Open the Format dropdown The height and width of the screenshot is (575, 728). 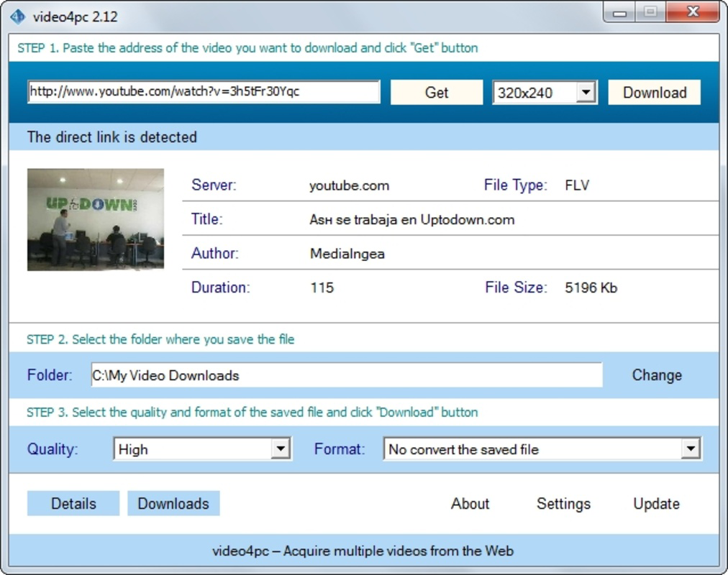542,449
